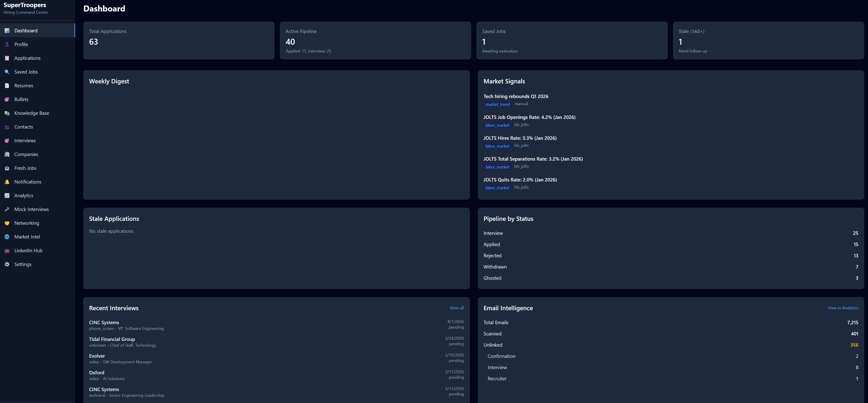Click the market_trend tag badge
Screen dimensions: 868x403
[497, 104]
